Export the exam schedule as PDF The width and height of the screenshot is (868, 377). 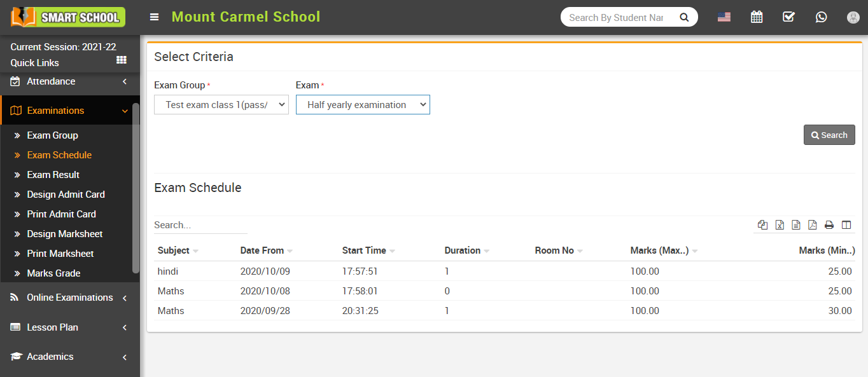pyautogui.click(x=812, y=224)
